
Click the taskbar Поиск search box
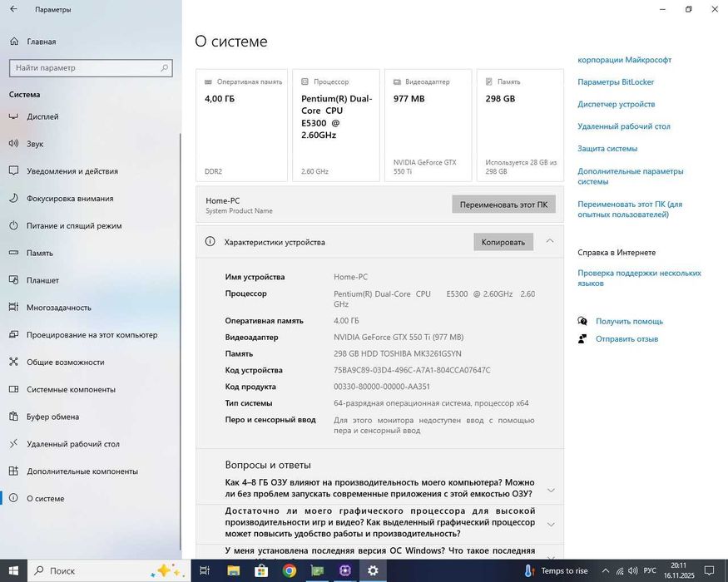(x=109, y=570)
